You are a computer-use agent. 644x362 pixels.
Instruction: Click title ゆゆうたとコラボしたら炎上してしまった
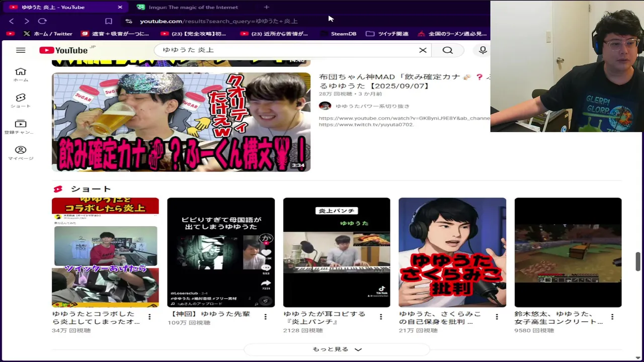(x=96, y=318)
